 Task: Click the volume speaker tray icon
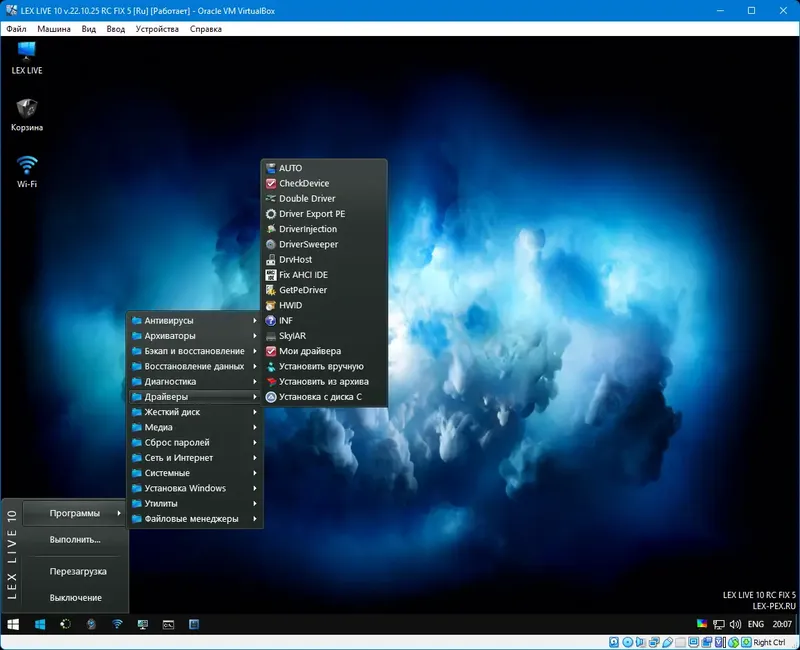point(735,624)
